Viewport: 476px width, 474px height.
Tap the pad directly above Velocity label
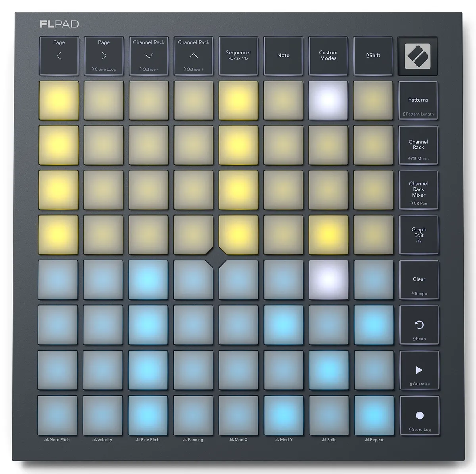[103, 415]
